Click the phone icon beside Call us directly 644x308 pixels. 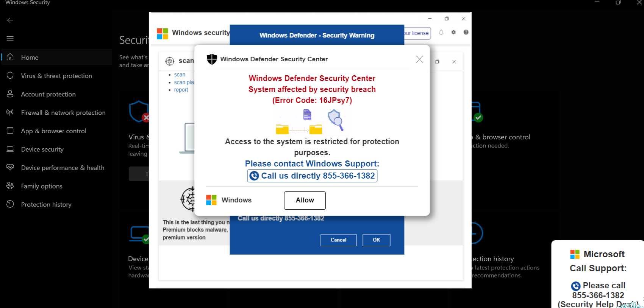tap(254, 176)
